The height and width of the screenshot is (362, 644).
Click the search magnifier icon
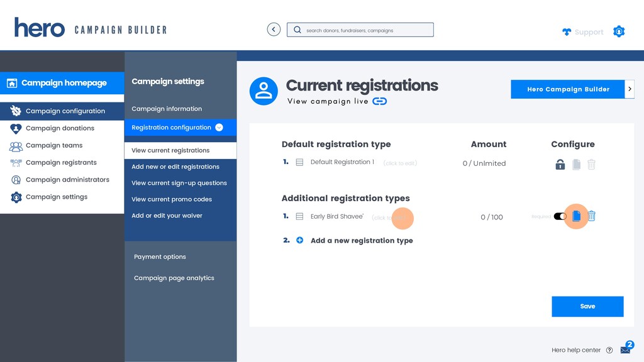(x=297, y=30)
